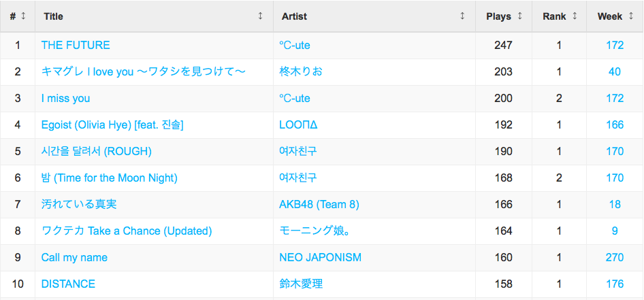The width and height of the screenshot is (644, 300).
Task: Click Egoist (Olivia Hye) title link
Action: point(112,124)
